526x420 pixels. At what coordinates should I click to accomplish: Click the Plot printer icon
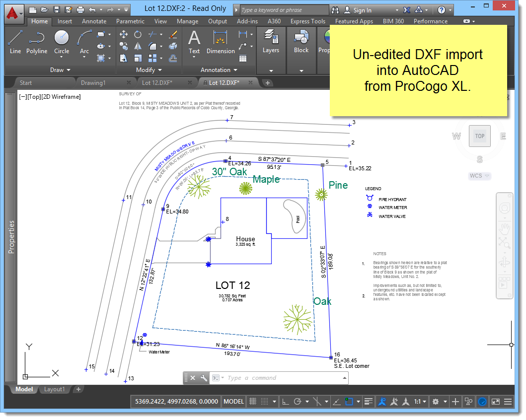coord(80,10)
